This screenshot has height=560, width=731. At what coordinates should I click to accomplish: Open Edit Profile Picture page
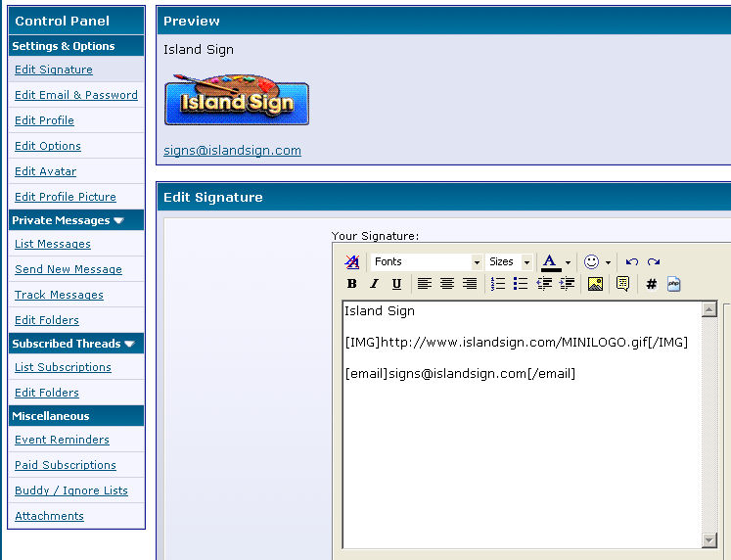coord(66,197)
